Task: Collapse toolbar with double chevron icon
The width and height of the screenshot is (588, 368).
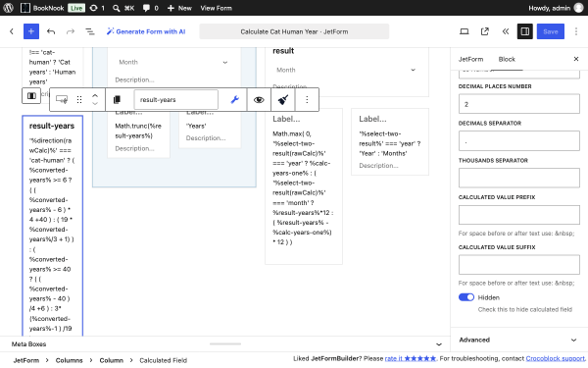Action: point(505,31)
